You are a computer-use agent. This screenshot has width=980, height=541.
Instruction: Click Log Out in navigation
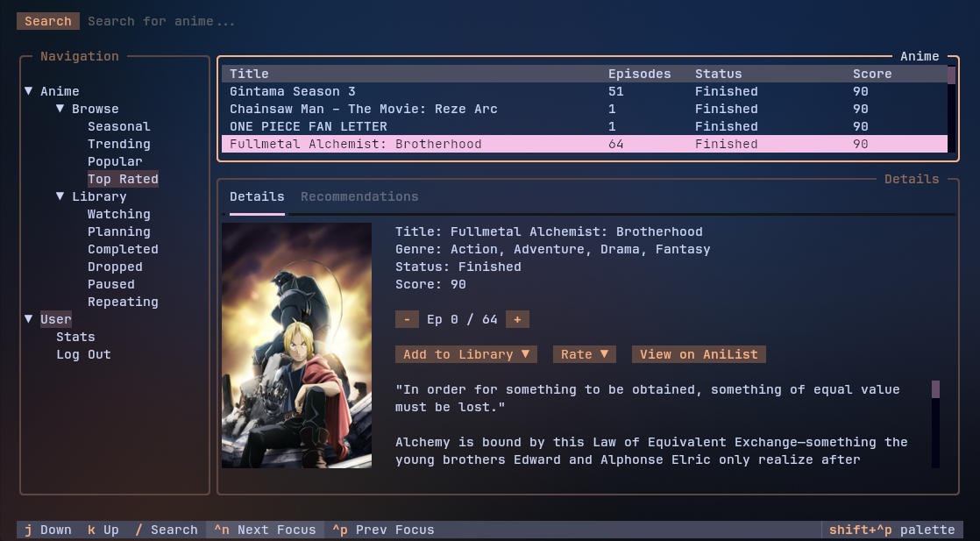(x=84, y=354)
